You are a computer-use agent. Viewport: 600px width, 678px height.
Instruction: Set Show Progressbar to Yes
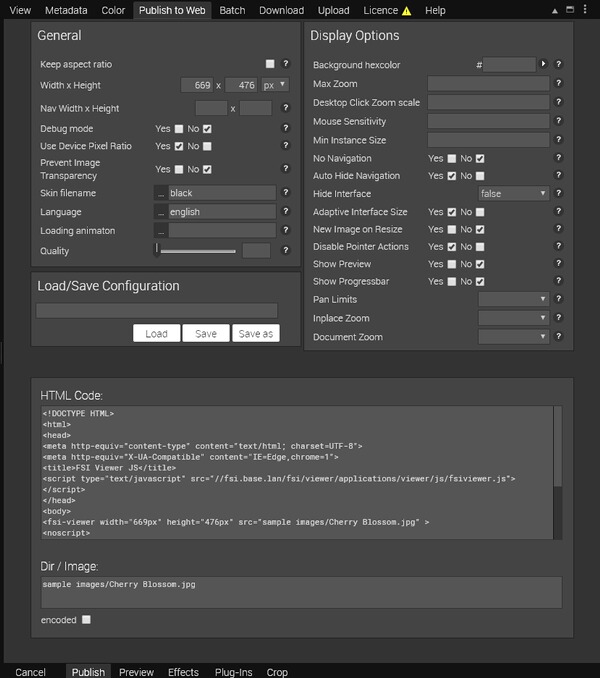452,281
